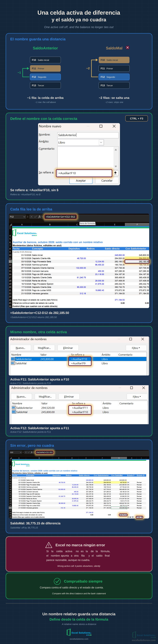The image size is (158, 644).
Task: Open the Ámbito dropdown showing Libro
Action: [x=101, y=143]
